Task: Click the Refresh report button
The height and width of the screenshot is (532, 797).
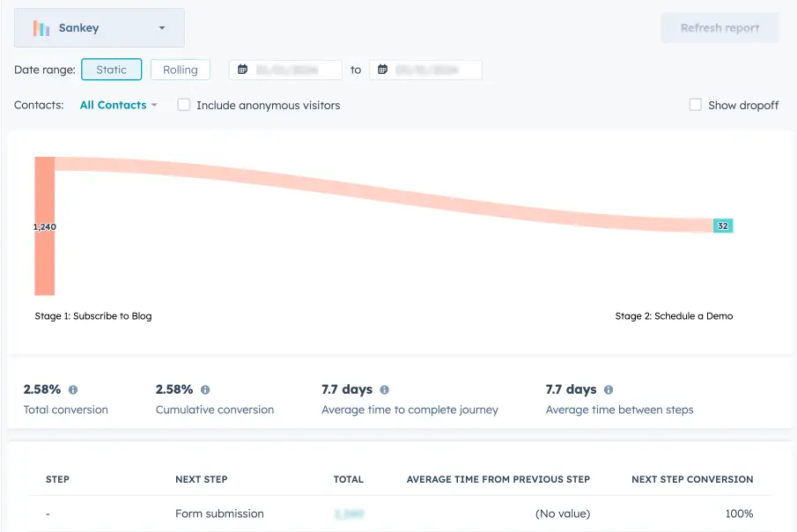Action: coord(719,27)
